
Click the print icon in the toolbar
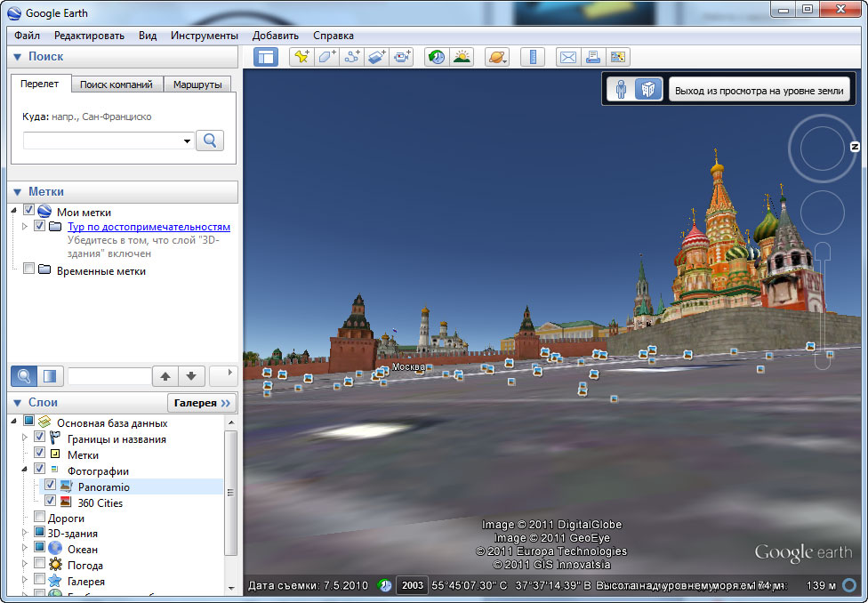coord(593,57)
